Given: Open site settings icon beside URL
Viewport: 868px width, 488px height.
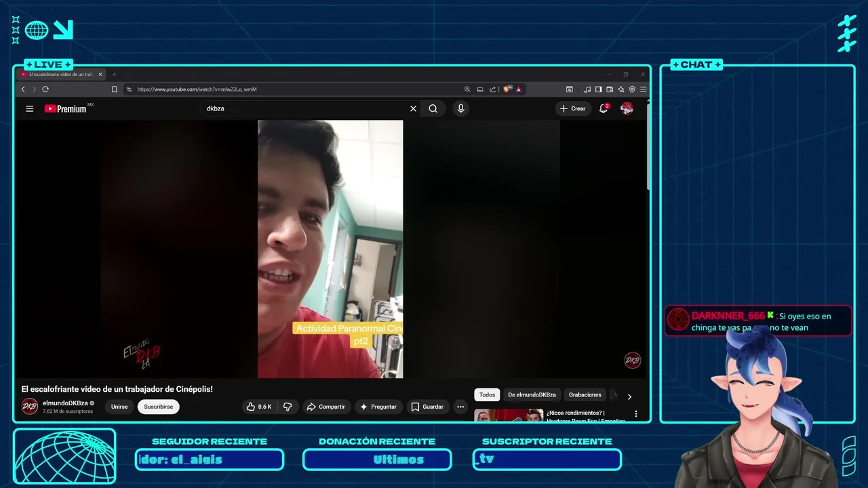Looking at the screenshot, I should (x=129, y=89).
